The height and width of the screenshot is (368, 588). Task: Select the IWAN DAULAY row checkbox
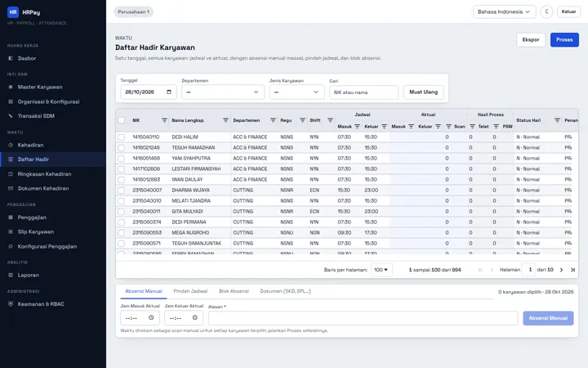[121, 180]
